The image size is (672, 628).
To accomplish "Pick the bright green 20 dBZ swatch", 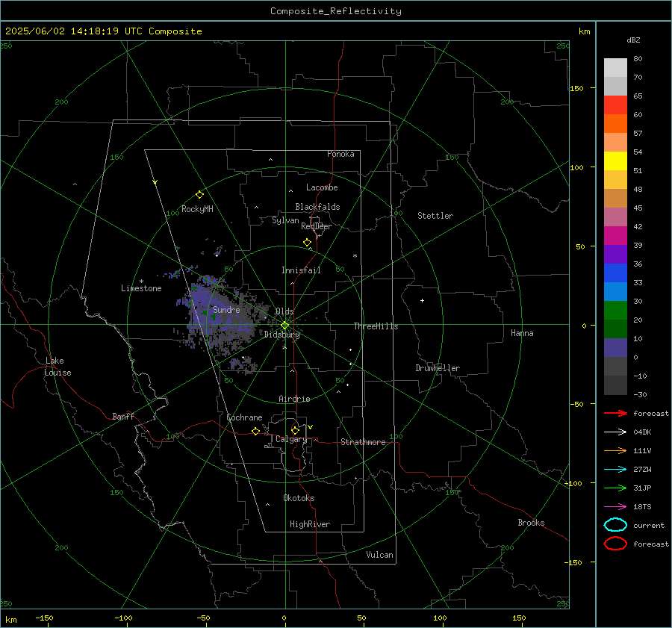I will pyautogui.click(x=615, y=311).
